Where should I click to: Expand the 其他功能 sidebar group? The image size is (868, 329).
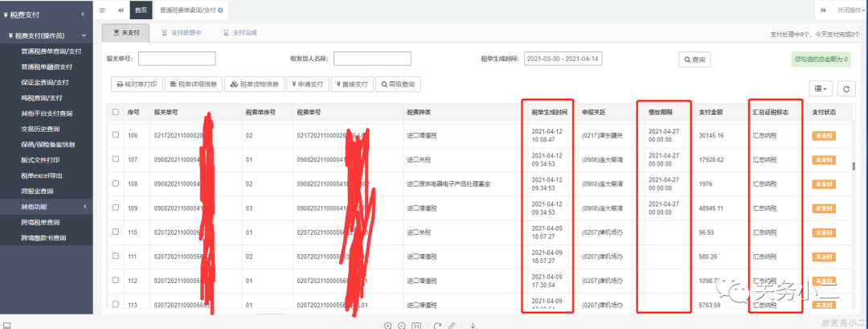(x=47, y=207)
